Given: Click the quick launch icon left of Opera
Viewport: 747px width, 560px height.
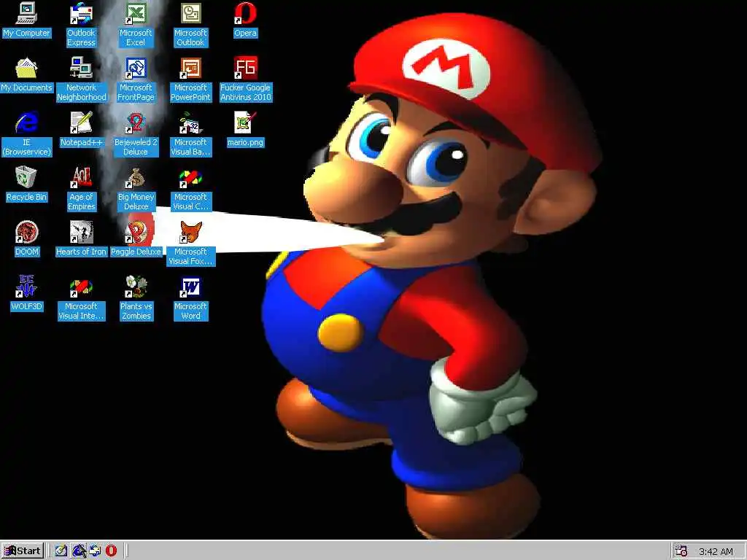Looking at the screenshot, I should click(95, 551).
